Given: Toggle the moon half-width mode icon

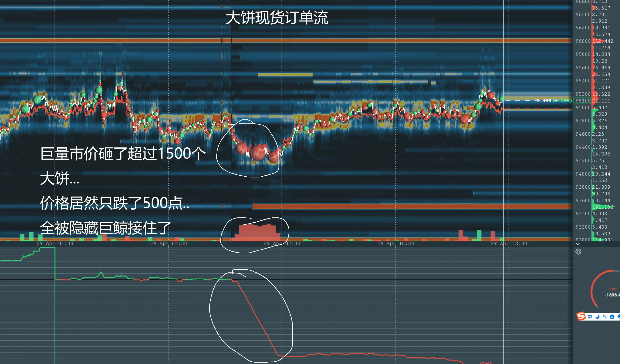Looking at the screenshot, I should 597,316.
